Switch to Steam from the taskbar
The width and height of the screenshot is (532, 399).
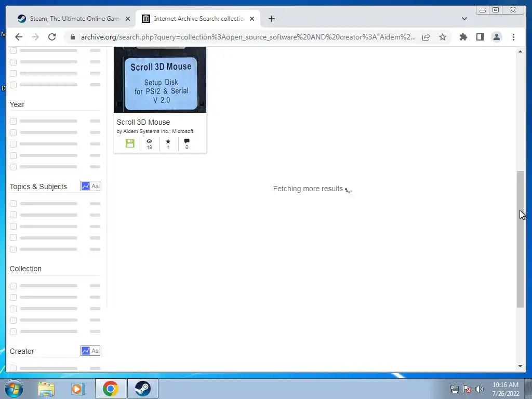click(143, 389)
